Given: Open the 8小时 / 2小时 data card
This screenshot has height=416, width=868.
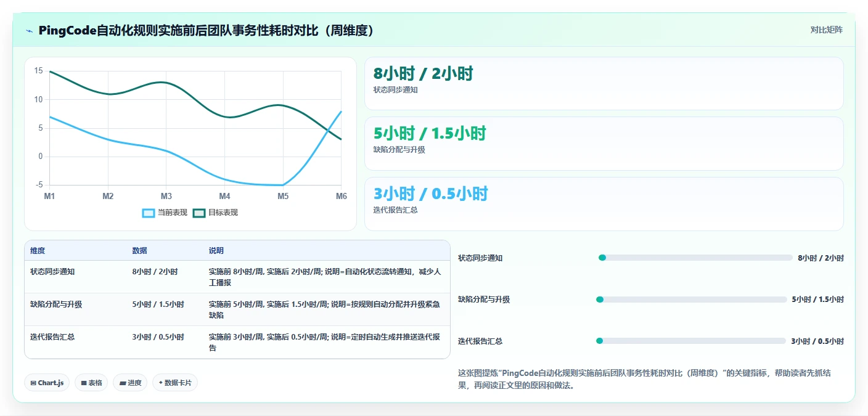Looking at the screenshot, I should click(x=604, y=84).
